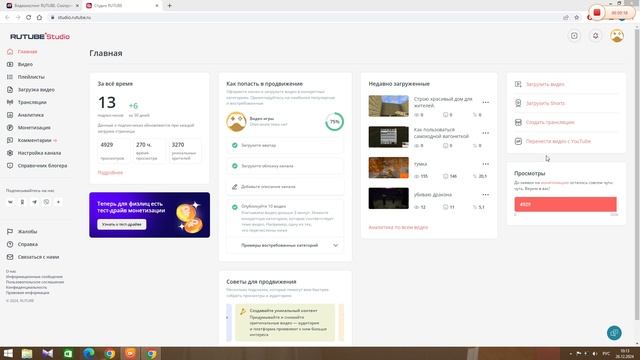The width and height of the screenshot is (640, 360).
Task: Open Трансляции in the sidebar
Action: coord(32,102)
